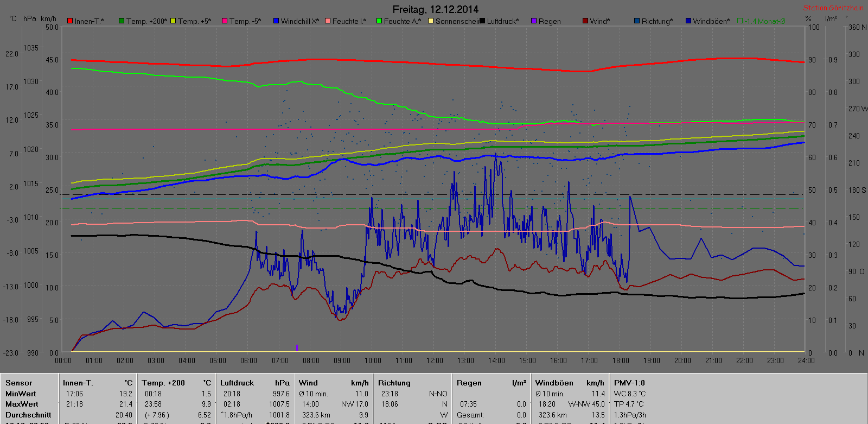Click the Wind maximum NW 17.0 value
Image resolution: width=868 pixels, height=424 pixels.
pyautogui.click(x=355, y=404)
